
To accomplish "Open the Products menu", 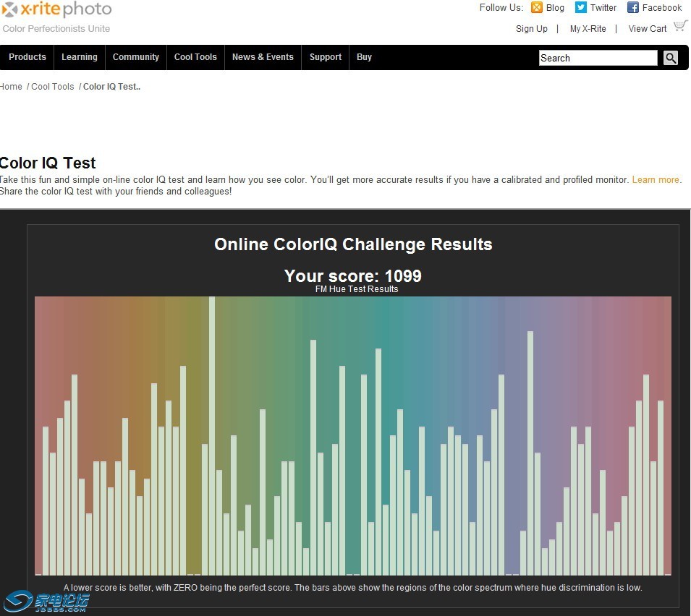I will point(27,57).
